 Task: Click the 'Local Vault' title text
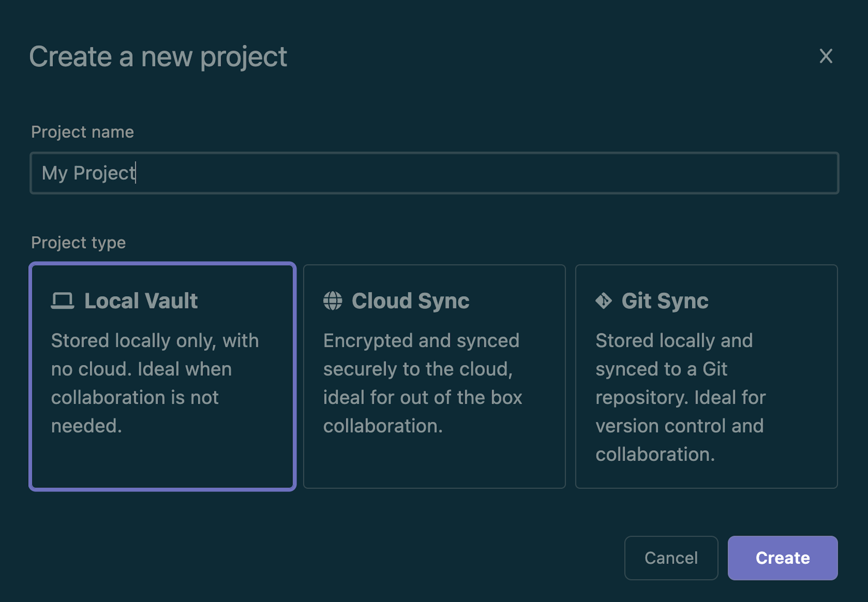(141, 301)
